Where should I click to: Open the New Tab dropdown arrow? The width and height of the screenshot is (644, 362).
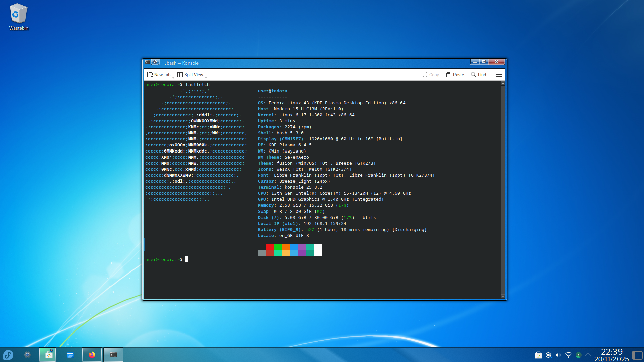coord(173,77)
